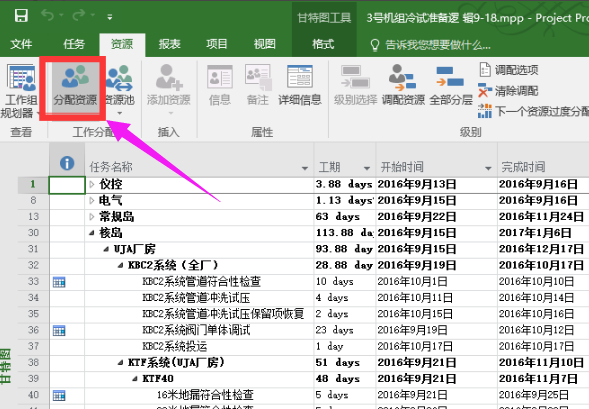Expand the 仪控 summary task
Viewport: 589px width, 409px height.
click(92, 184)
